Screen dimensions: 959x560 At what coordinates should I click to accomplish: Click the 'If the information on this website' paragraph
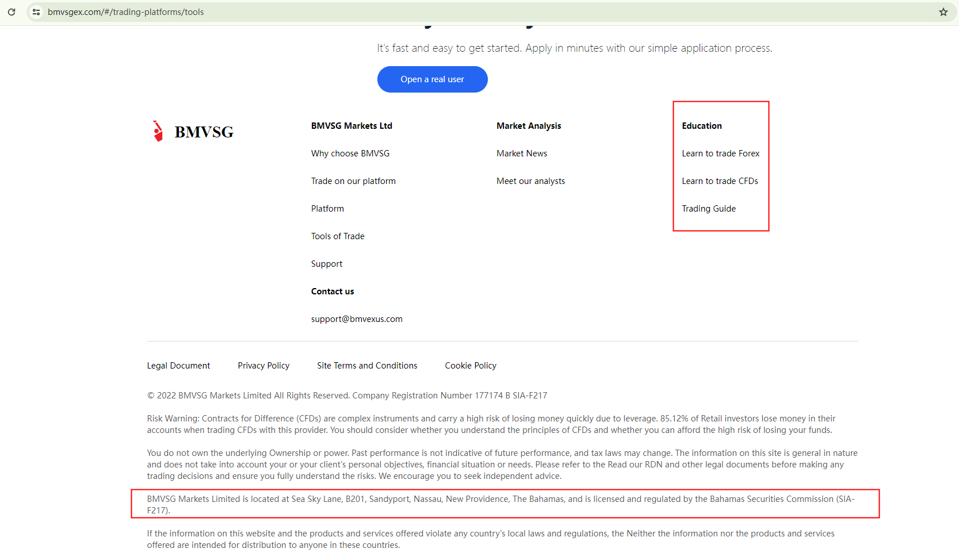[491, 539]
